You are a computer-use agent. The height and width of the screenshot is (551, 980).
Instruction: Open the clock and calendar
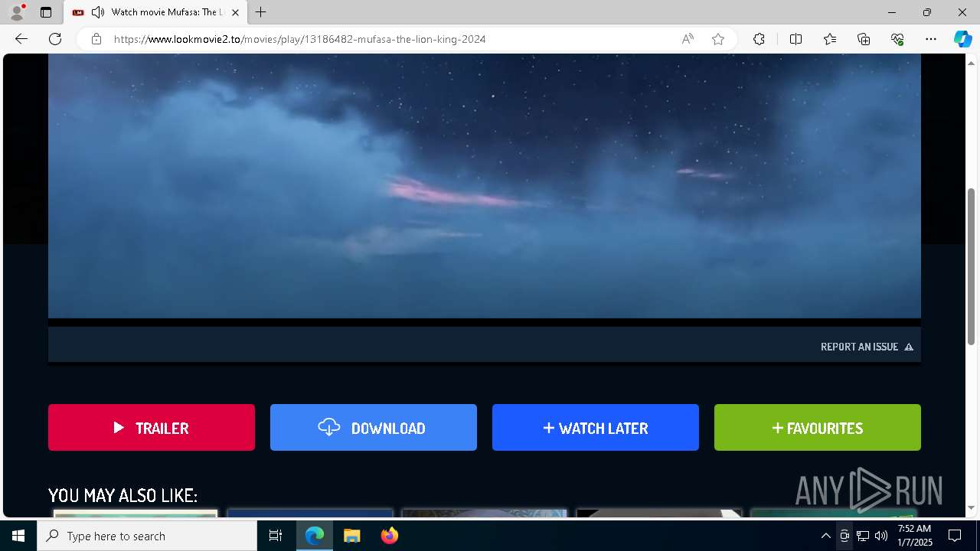[914, 536]
